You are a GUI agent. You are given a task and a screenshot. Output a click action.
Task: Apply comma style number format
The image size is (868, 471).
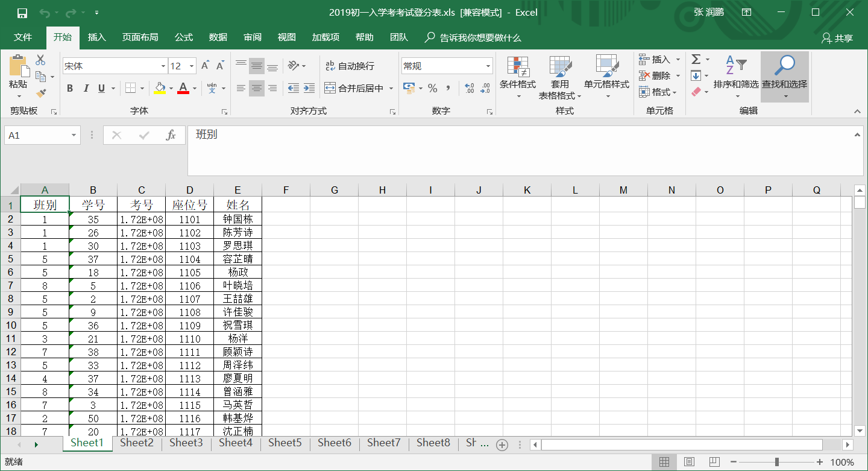pos(448,88)
